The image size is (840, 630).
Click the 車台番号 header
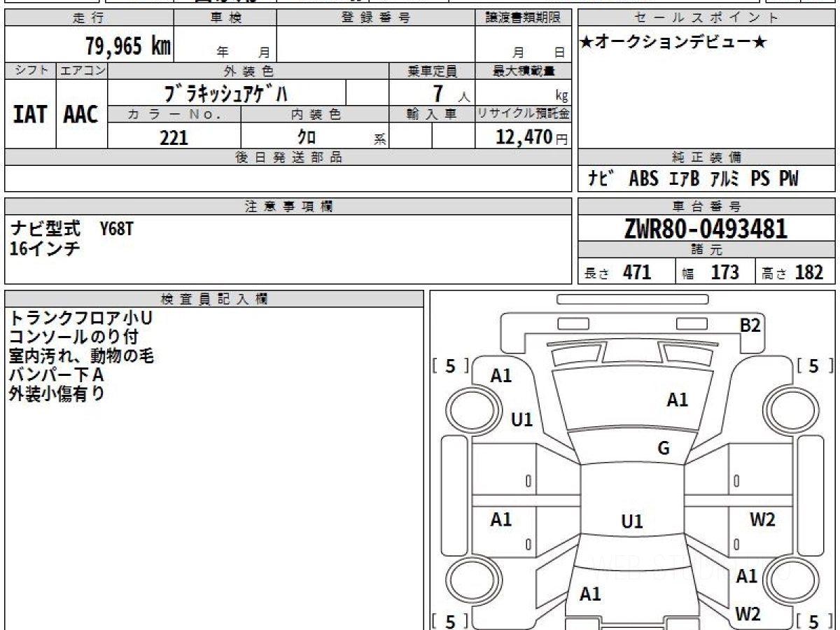click(x=707, y=206)
